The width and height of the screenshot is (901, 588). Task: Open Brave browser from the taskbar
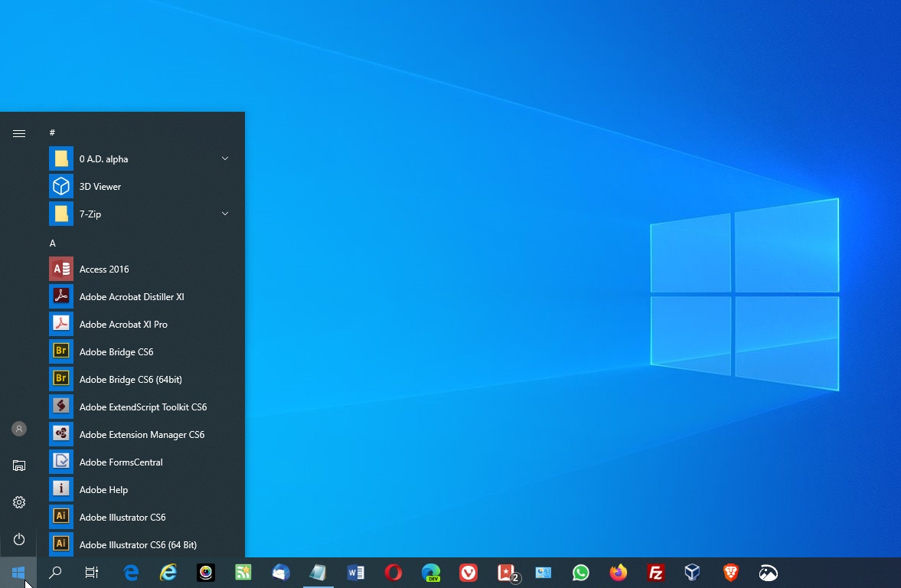click(730, 573)
